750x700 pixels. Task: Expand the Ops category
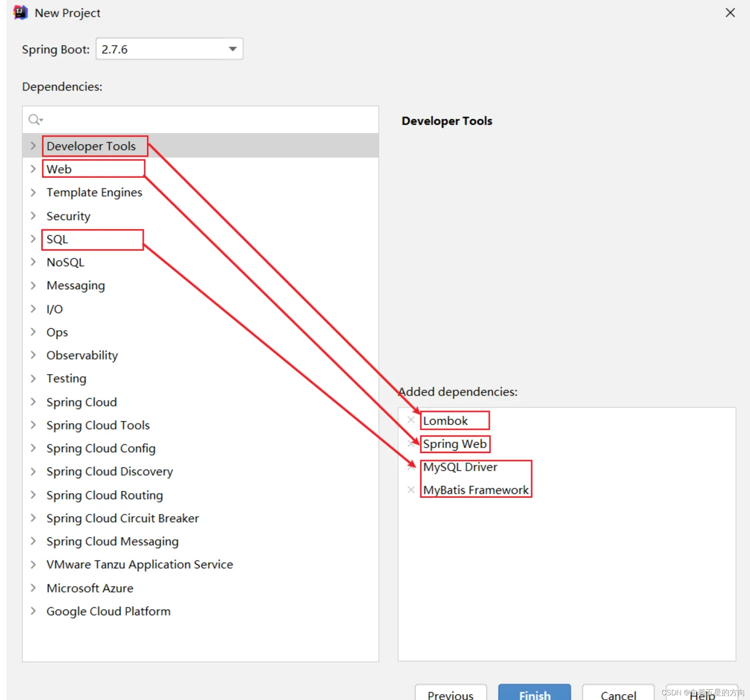(x=33, y=332)
